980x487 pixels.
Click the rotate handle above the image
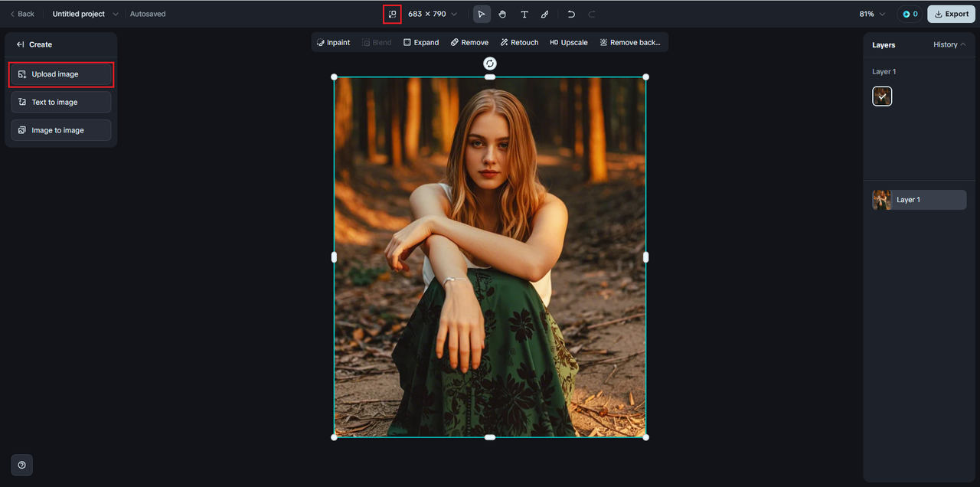click(490, 64)
